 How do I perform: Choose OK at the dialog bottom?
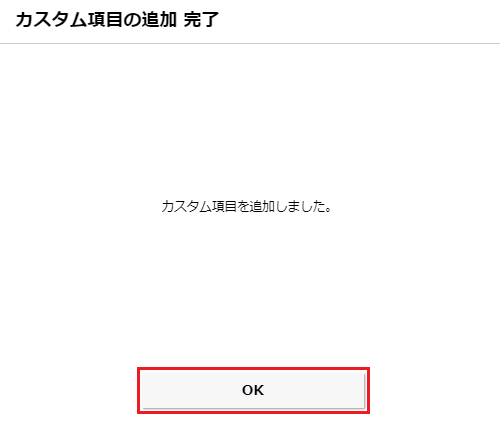[253, 390]
